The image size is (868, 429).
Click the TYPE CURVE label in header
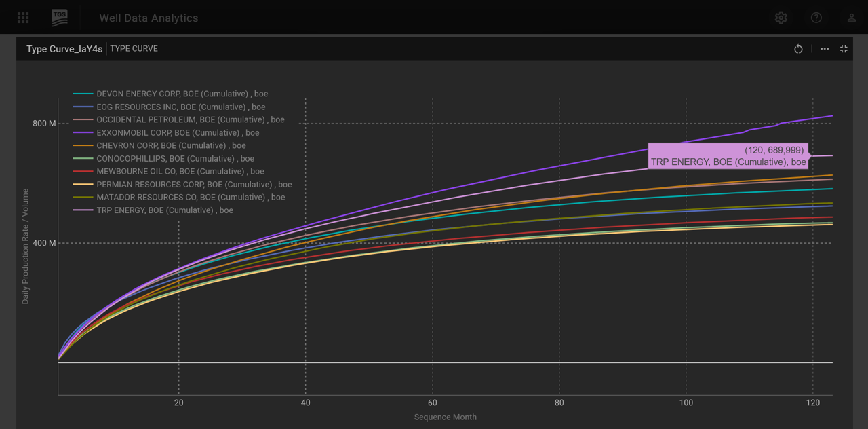coord(134,49)
